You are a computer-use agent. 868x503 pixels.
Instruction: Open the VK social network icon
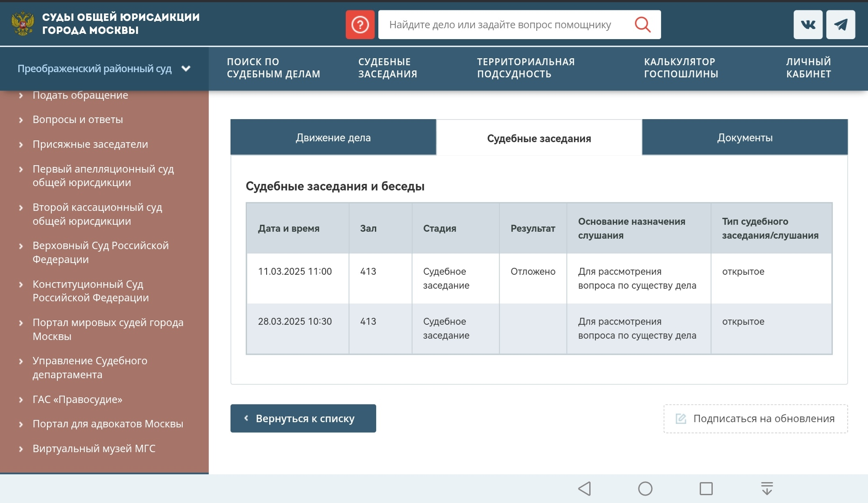pyautogui.click(x=808, y=25)
